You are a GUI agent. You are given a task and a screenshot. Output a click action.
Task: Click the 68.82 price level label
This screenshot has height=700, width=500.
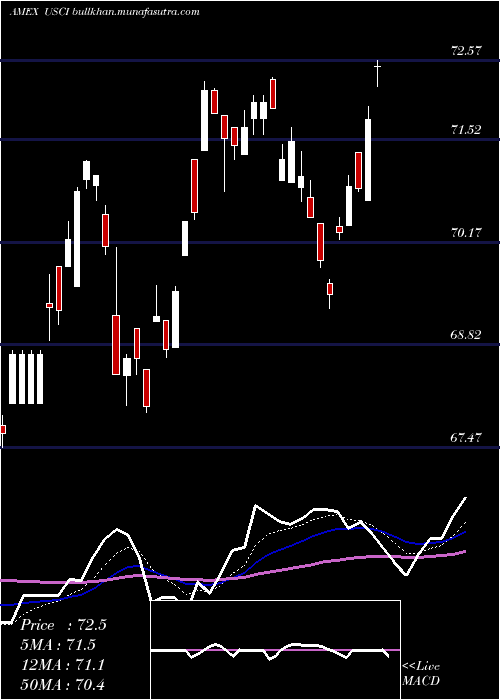click(466, 335)
